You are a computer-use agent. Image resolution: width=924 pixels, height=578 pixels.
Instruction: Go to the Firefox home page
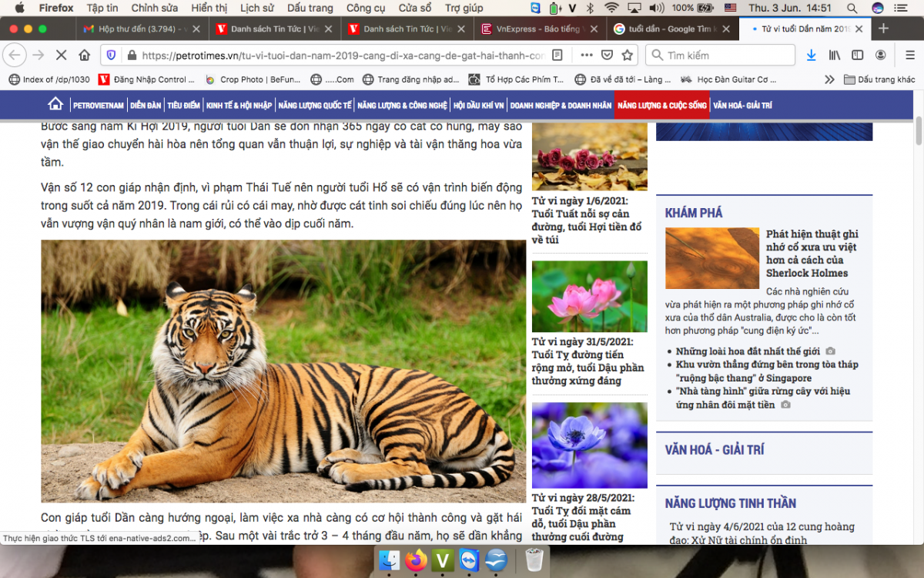(x=85, y=55)
